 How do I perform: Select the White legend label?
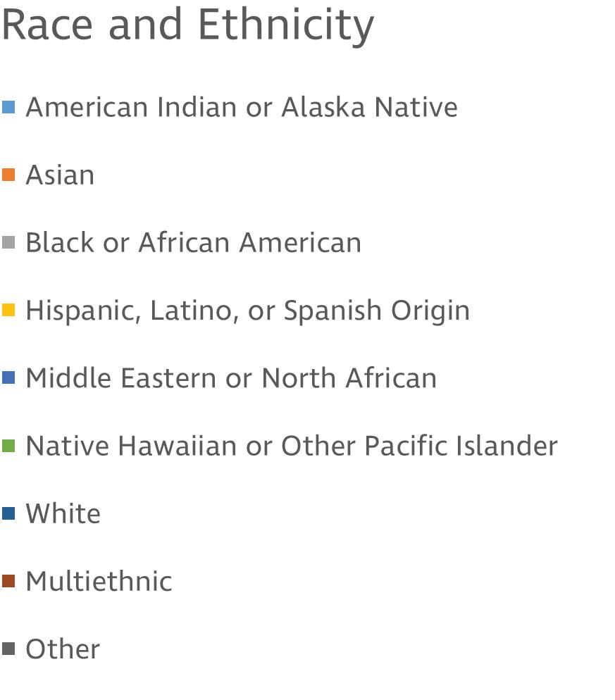[x=63, y=513]
